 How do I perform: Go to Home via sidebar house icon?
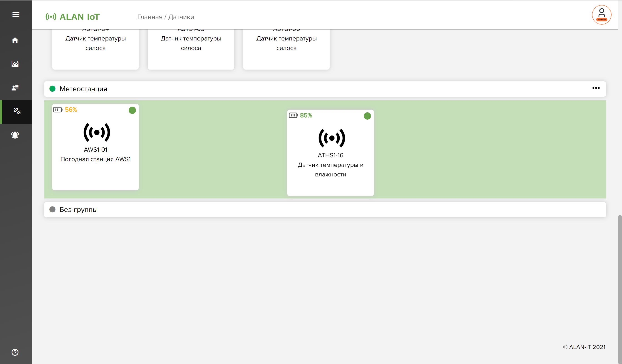coord(15,40)
